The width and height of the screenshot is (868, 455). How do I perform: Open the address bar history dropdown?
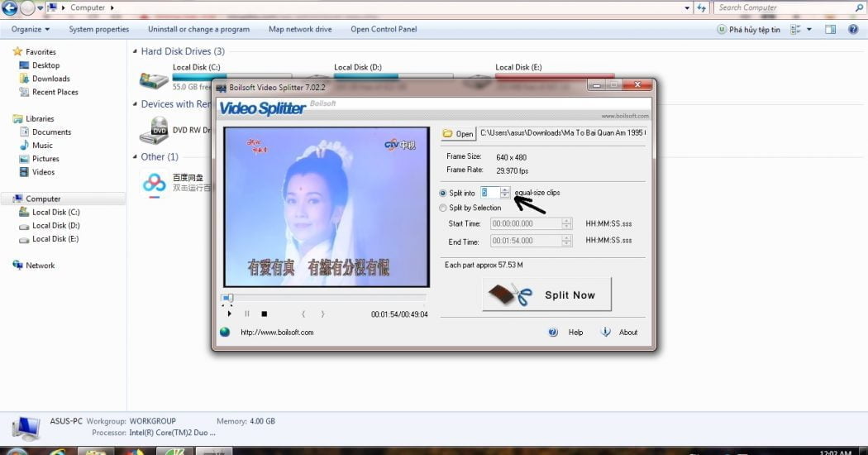pos(687,7)
